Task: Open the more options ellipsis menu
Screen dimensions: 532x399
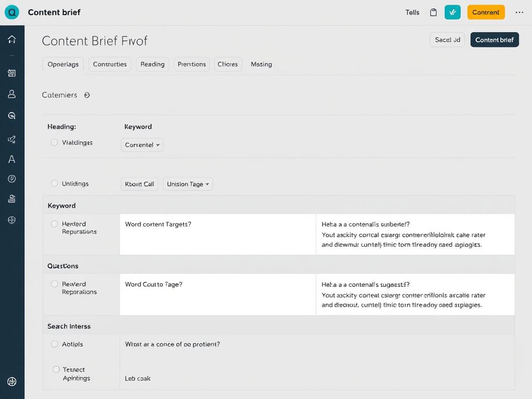Action: pyautogui.click(x=520, y=12)
